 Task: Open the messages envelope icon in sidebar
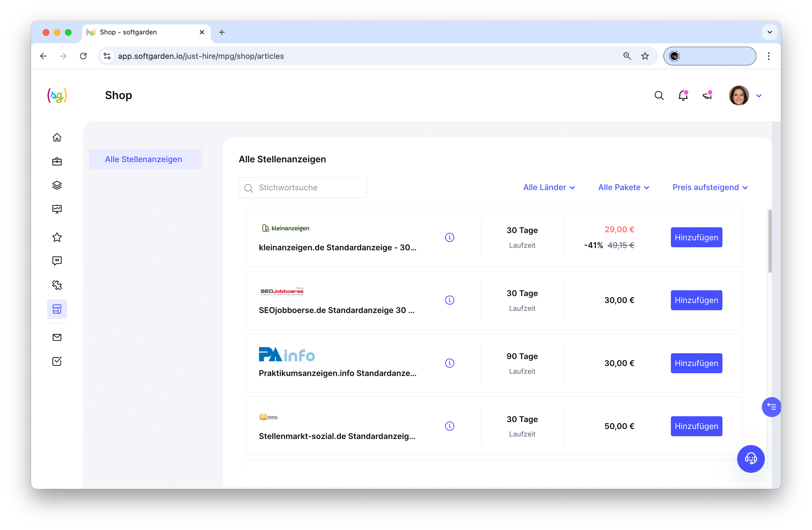pos(57,337)
